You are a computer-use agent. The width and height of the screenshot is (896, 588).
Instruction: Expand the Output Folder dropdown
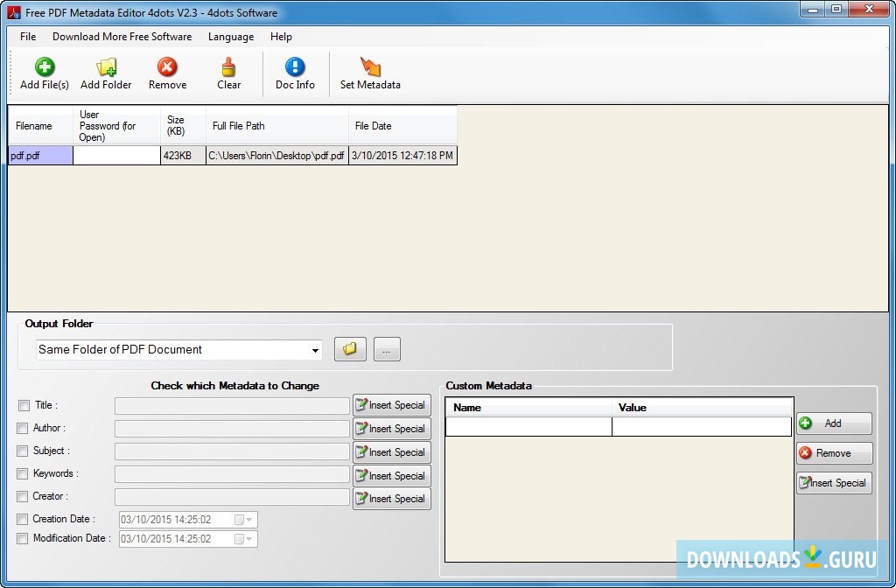coord(315,350)
